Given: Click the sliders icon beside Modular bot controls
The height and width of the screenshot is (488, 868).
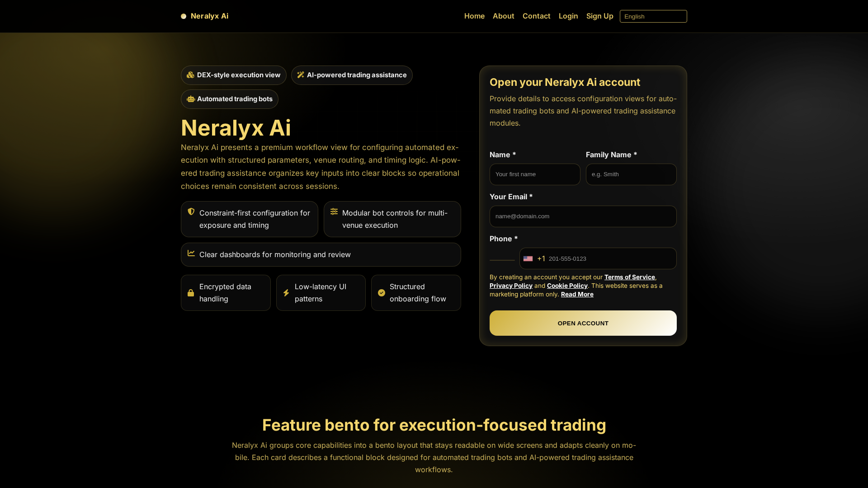Looking at the screenshot, I should pos(334,211).
